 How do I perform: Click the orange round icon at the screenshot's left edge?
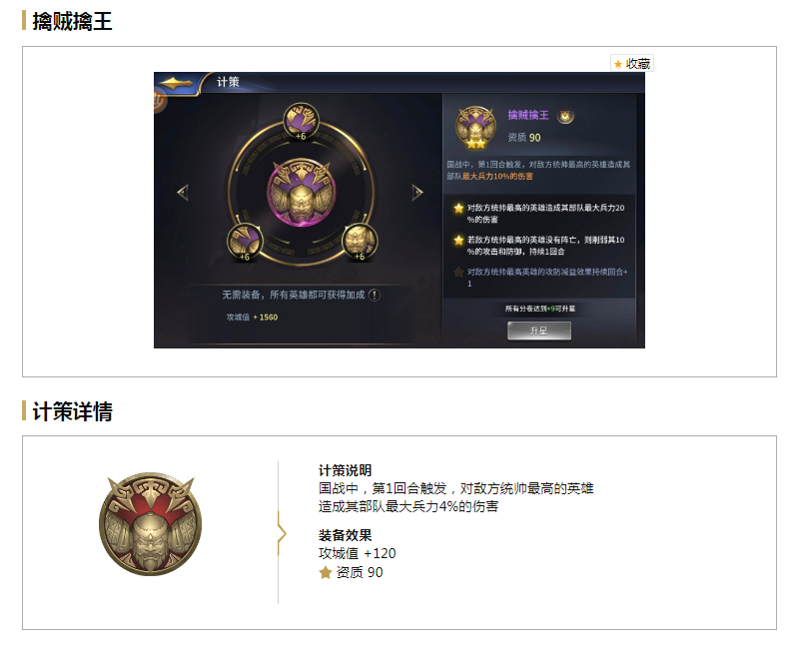[160, 100]
